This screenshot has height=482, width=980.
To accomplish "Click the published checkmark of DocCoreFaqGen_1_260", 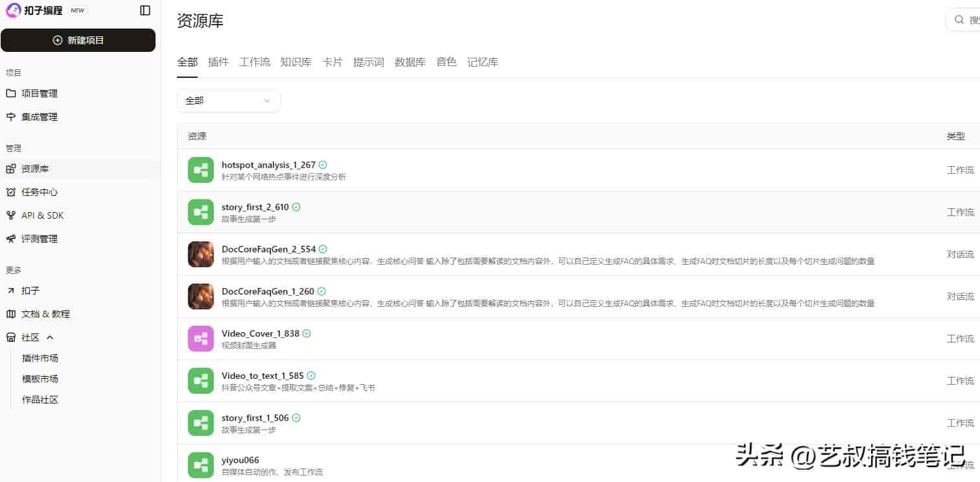I will [321, 291].
